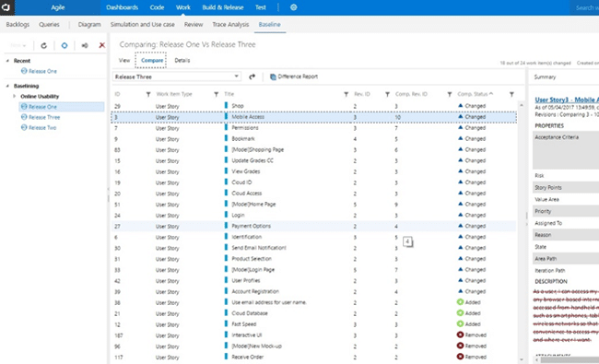Screen dimensions: 599x364
Task: Click the Changed triangle icon for Shop row
Action: pos(460,105)
